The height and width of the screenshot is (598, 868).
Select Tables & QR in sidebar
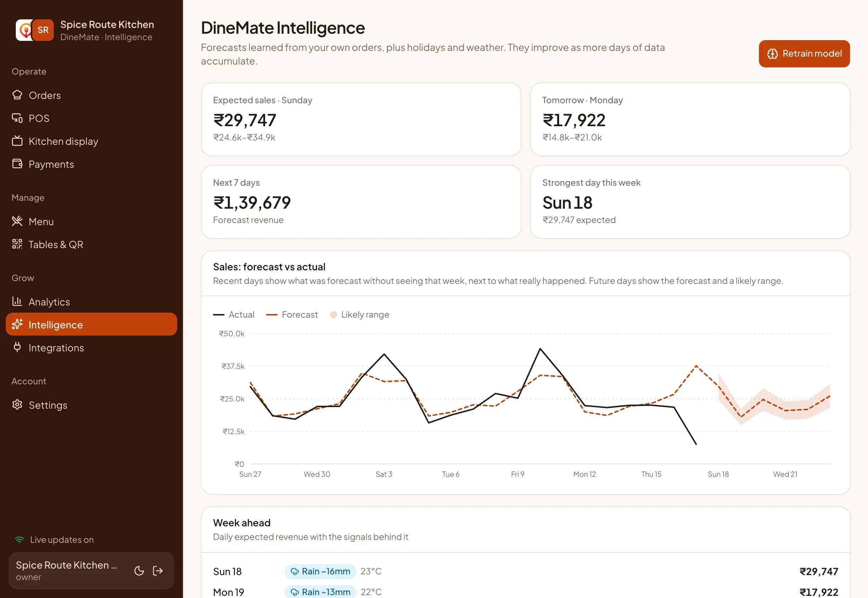point(91,244)
